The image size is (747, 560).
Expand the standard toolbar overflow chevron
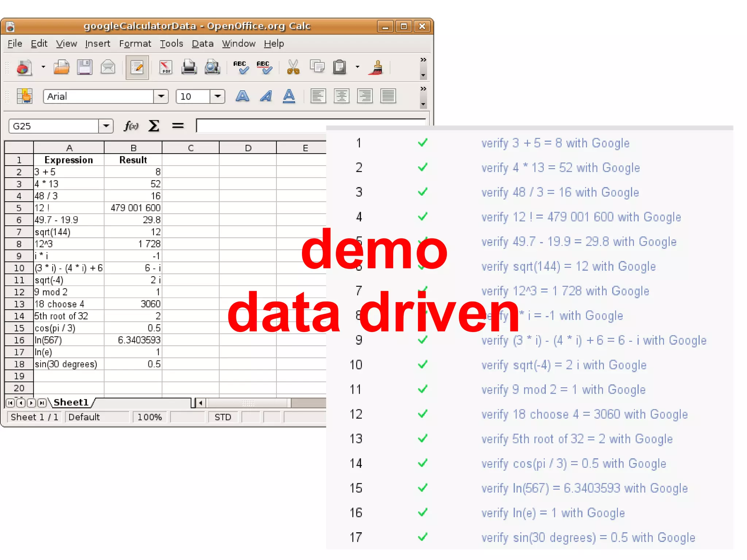tap(423, 60)
